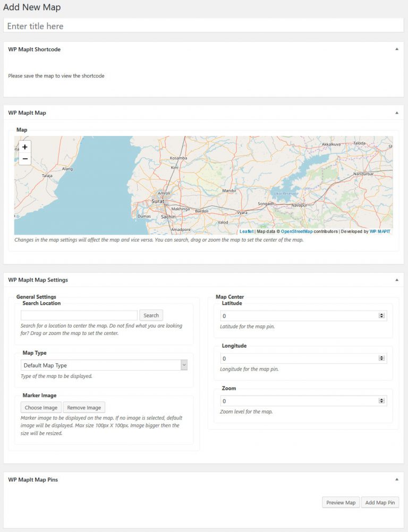Click Bardoli label on the map

pyautogui.click(x=202, y=211)
